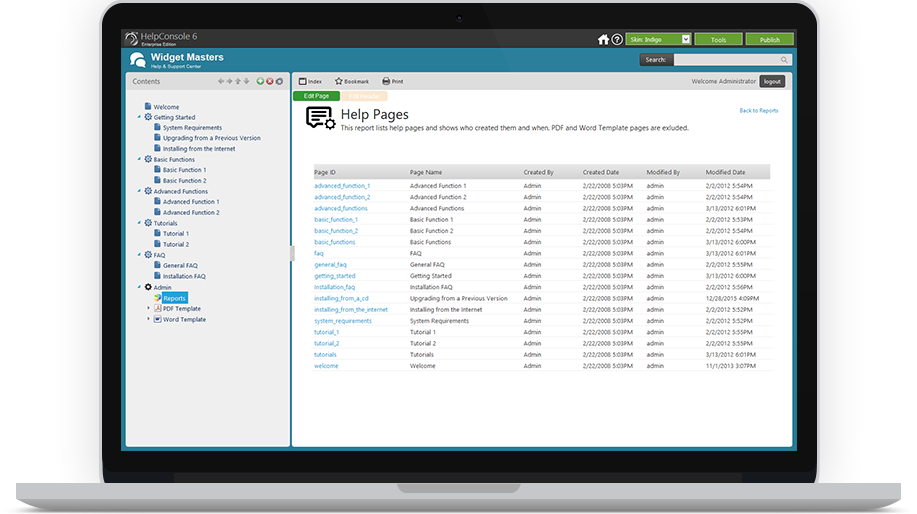Click the Help Pages report icon
Screen dimensions: 917x514
click(320, 118)
